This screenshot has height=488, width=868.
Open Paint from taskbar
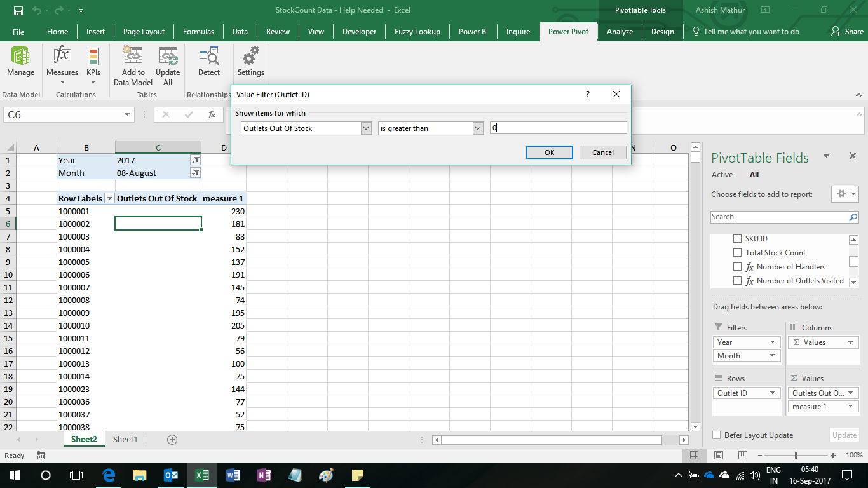[x=326, y=475]
